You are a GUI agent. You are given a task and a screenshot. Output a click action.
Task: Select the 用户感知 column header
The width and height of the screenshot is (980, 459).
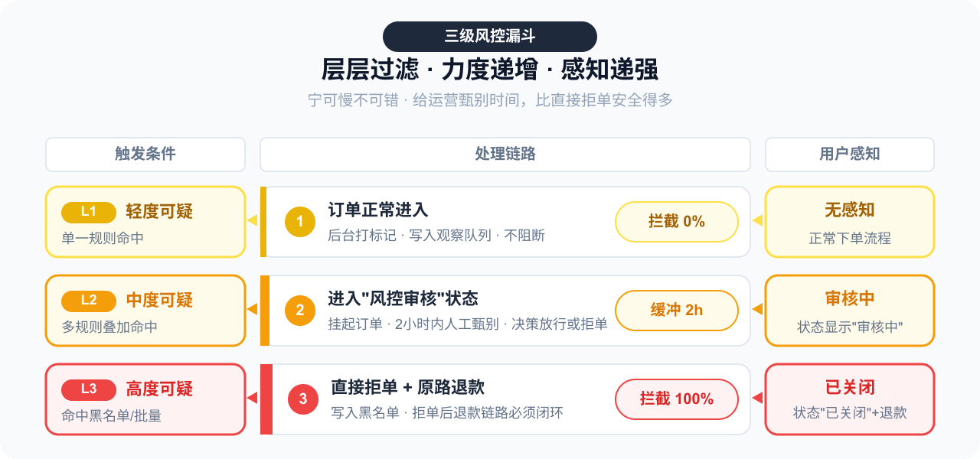850,155
